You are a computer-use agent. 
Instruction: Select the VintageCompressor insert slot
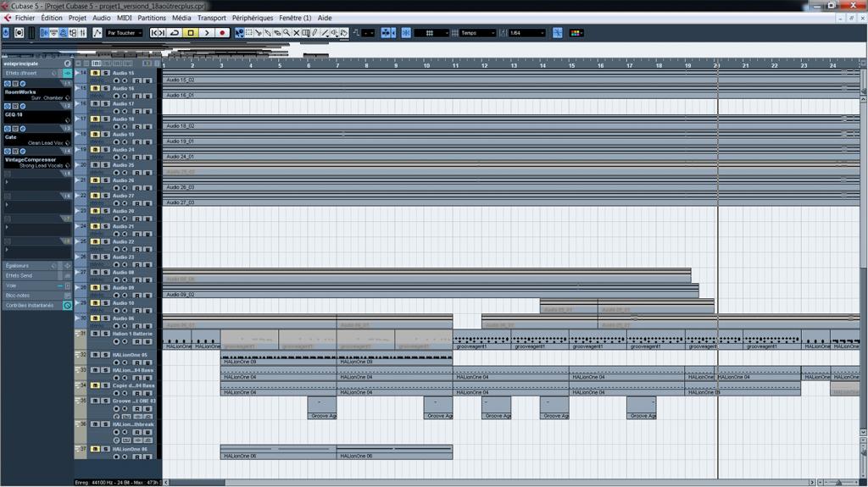[x=37, y=162]
